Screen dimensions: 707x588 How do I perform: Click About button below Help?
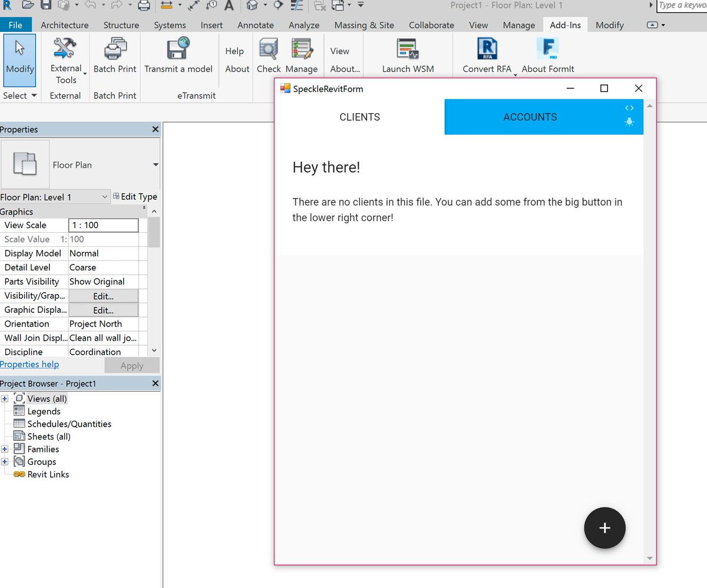click(x=237, y=69)
